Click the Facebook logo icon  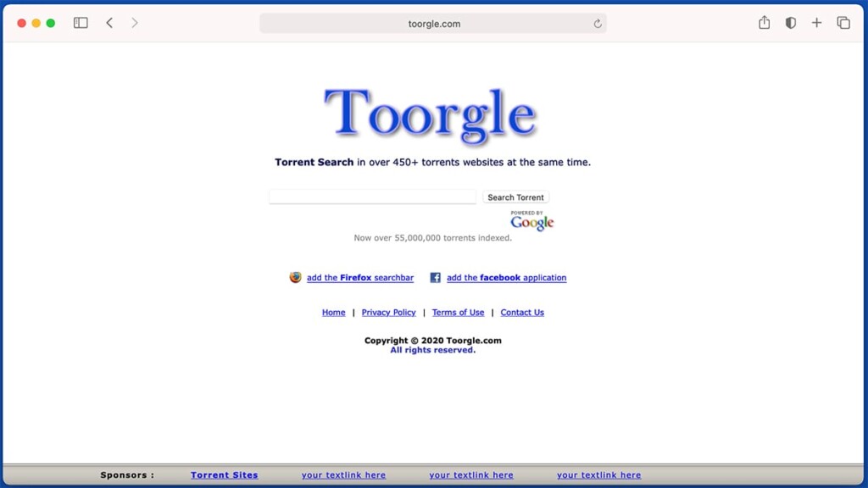(x=436, y=277)
